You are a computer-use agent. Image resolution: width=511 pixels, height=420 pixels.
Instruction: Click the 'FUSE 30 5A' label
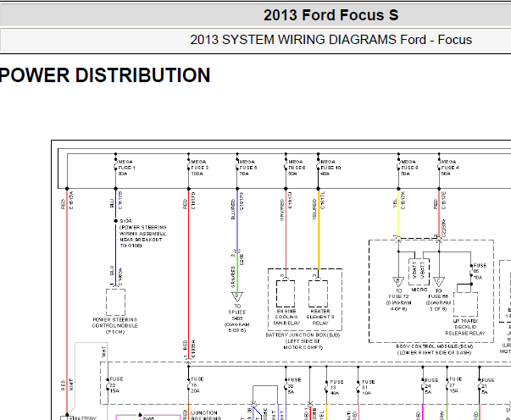(x=294, y=385)
